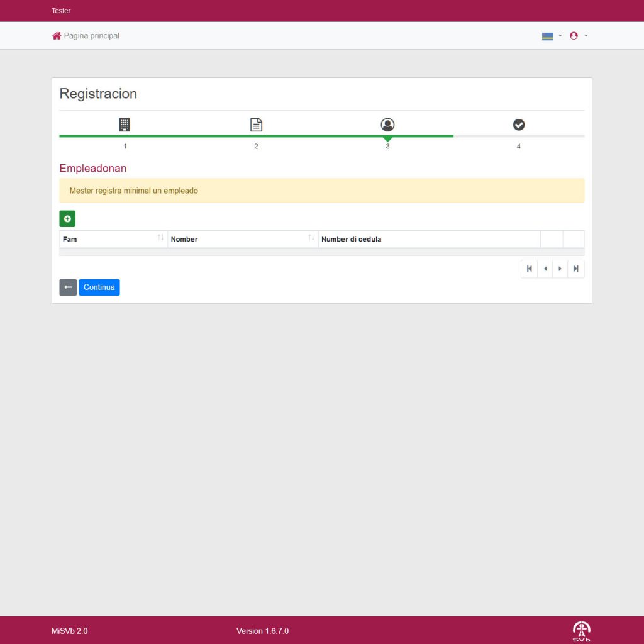
Task: Open the language flag dropdown
Action: click(552, 36)
